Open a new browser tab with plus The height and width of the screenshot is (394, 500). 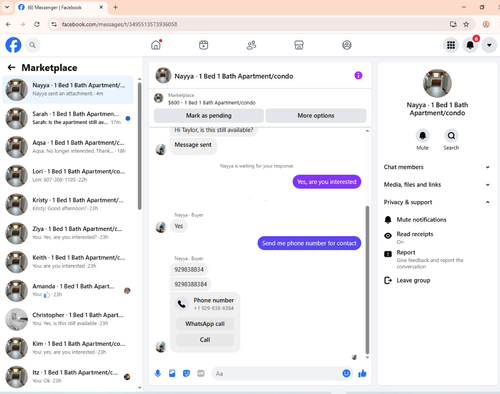(115, 7)
